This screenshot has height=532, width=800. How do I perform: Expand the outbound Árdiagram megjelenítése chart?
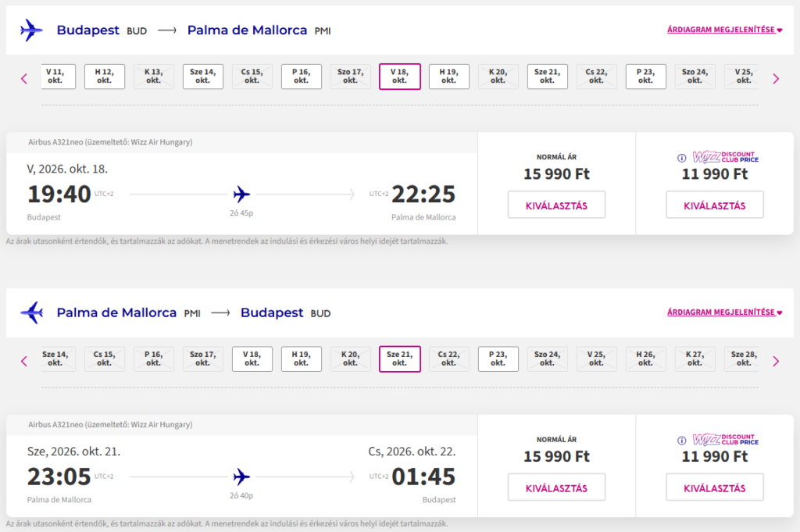(x=724, y=30)
